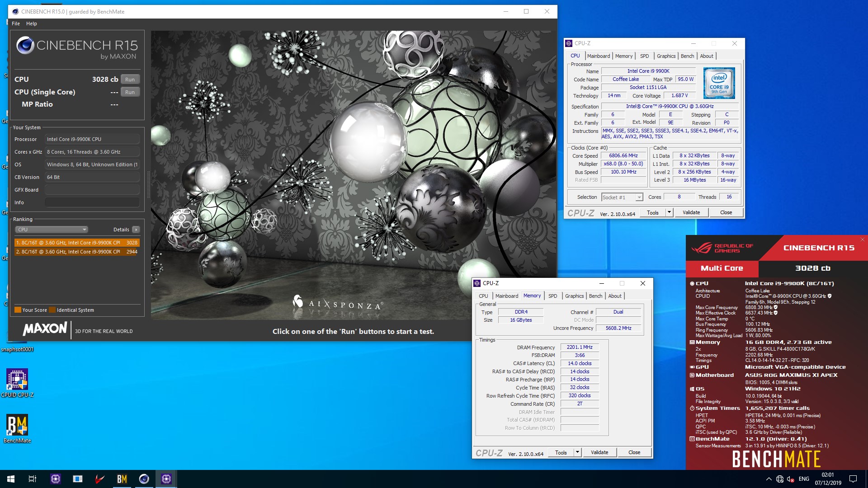Click the Cinebench R15 logo icon
This screenshot has height=488, width=868.
tap(25, 45)
